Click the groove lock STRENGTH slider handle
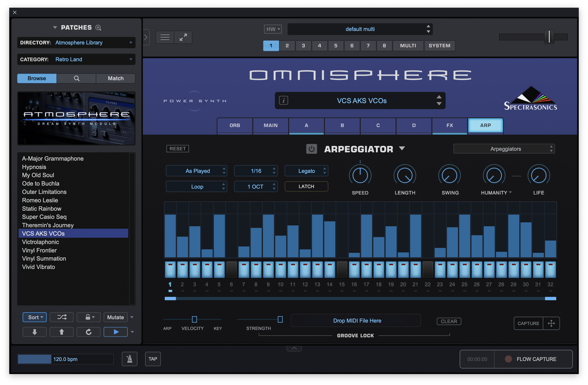Screen dimensions: 588x385 [x=280, y=319]
